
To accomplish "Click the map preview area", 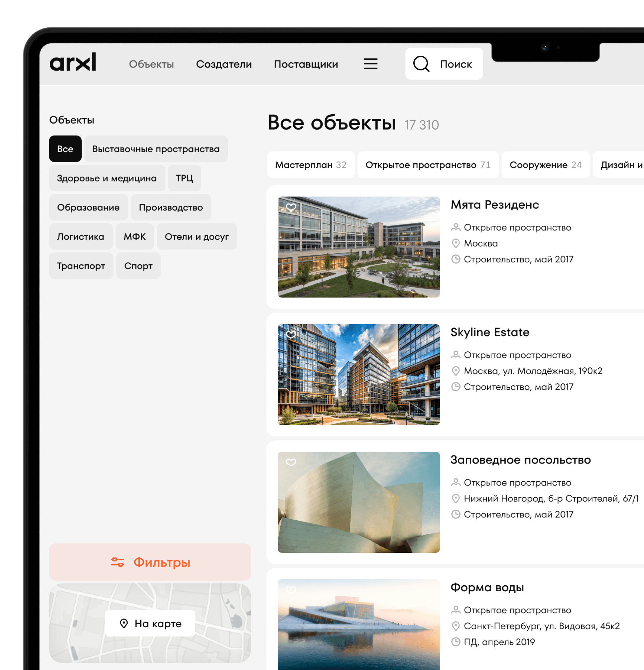I will [150, 623].
